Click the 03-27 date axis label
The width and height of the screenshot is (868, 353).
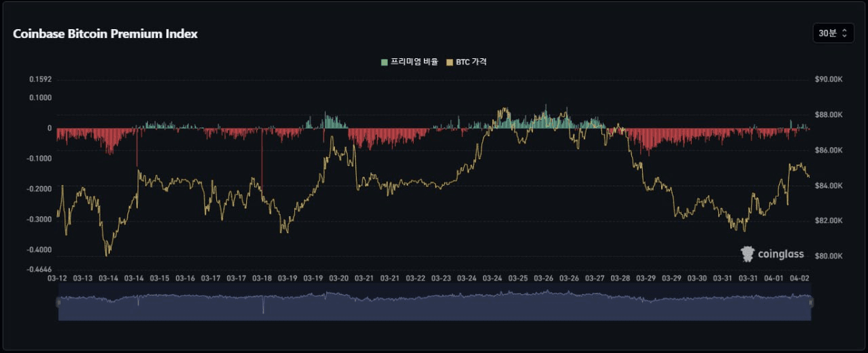(595, 278)
